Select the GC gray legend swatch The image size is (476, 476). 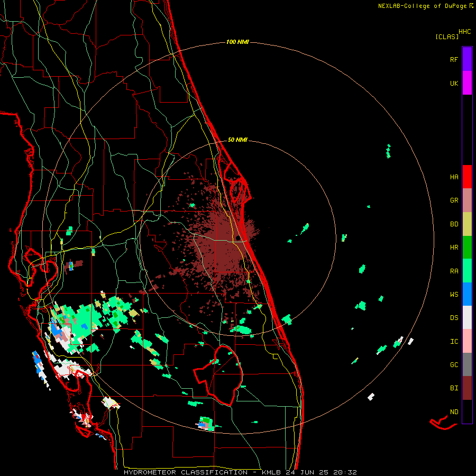pos(467,364)
